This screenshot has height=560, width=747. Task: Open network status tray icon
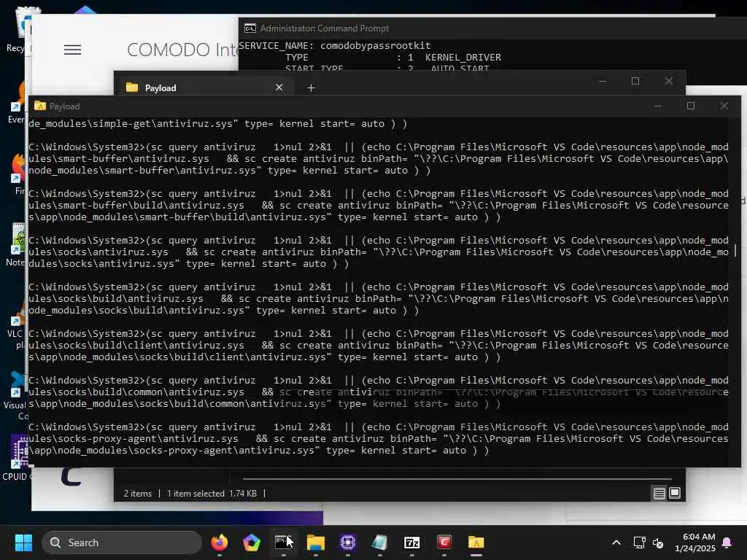[x=639, y=542]
